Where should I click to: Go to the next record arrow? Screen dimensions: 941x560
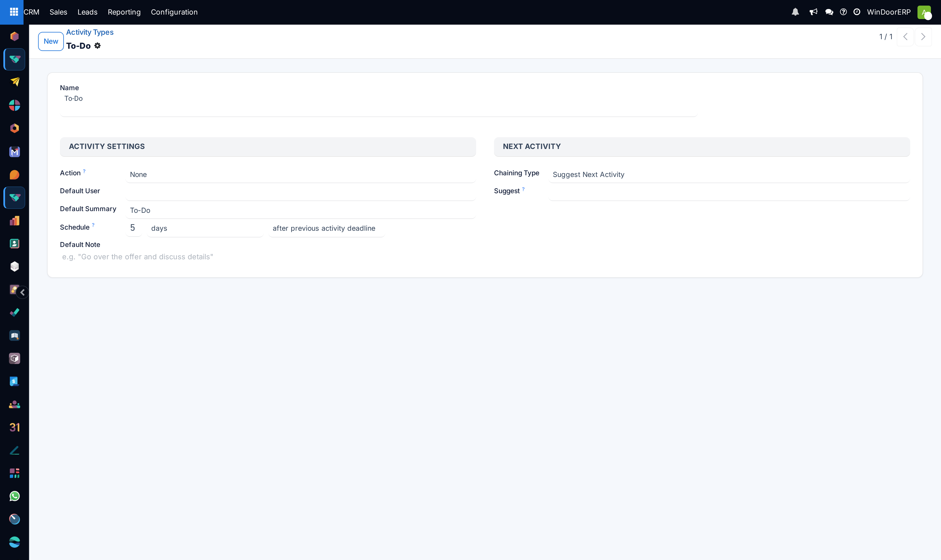point(923,37)
